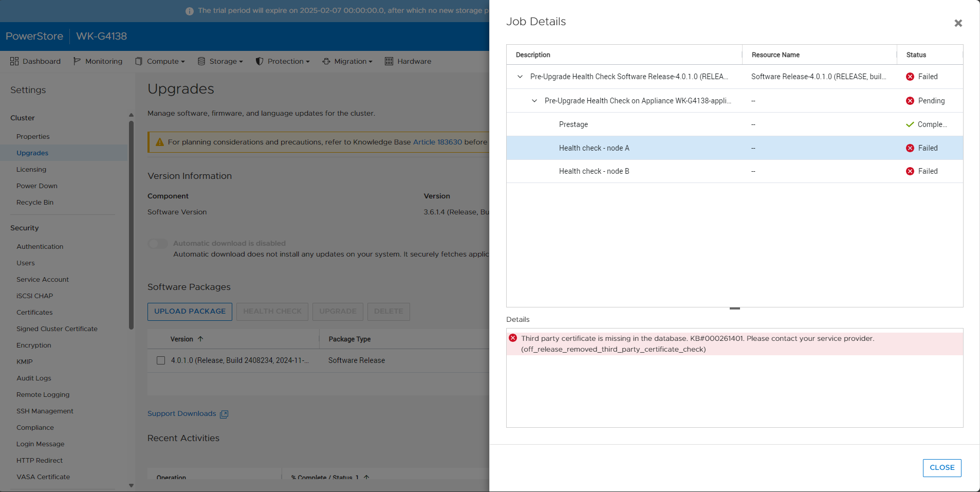This screenshot has width=980, height=492.
Task: Select the Protection shield icon
Action: (259, 61)
